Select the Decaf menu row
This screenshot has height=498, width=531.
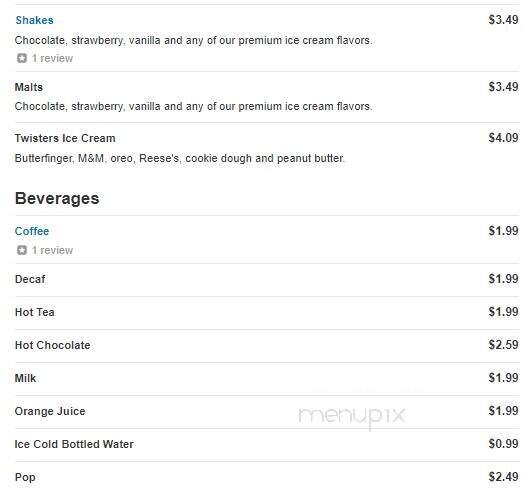tap(267, 280)
